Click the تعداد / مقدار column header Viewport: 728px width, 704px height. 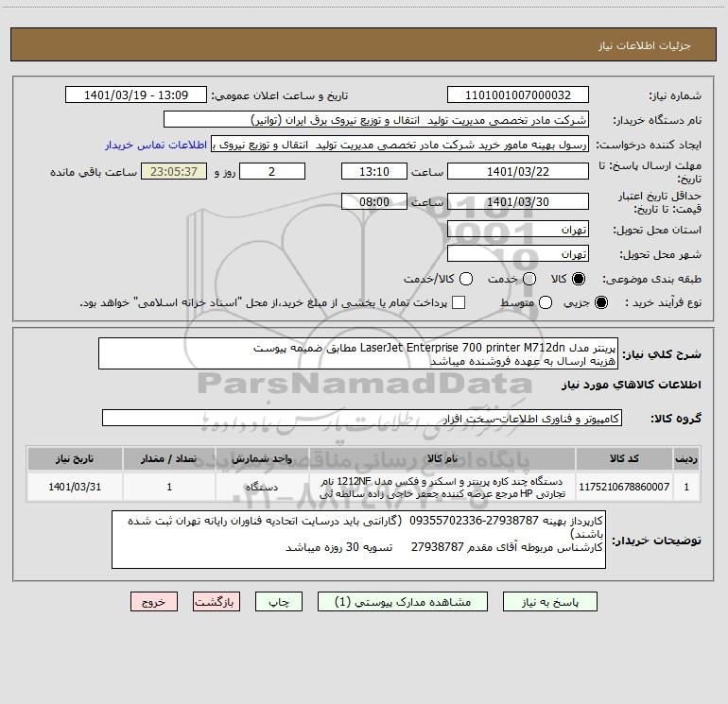click(x=169, y=458)
